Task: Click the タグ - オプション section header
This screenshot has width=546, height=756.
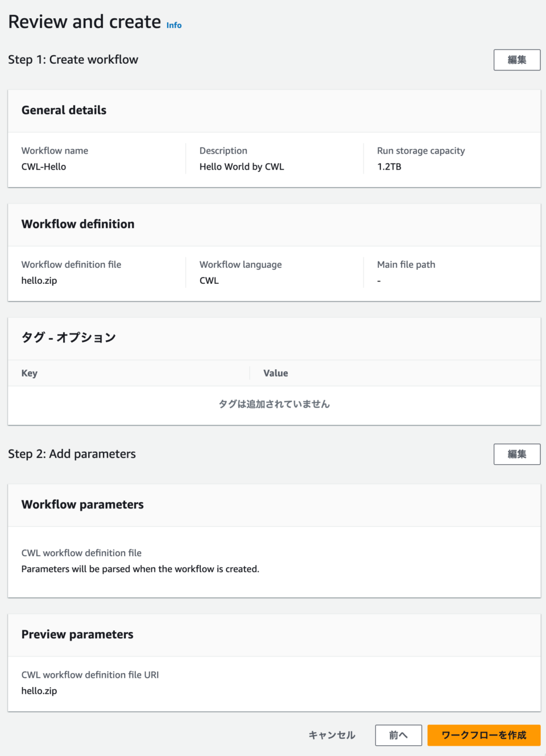Action: coord(67,338)
